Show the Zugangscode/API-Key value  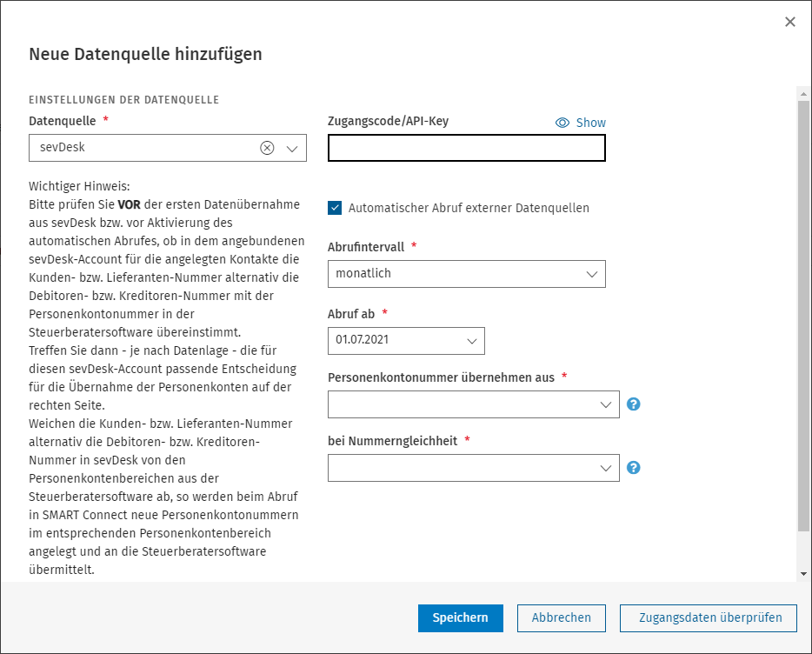pos(581,123)
